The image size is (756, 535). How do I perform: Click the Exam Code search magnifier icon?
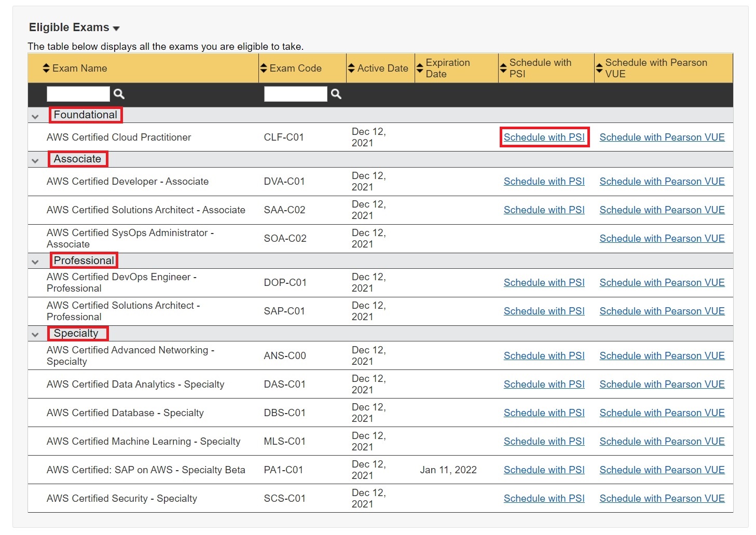pyautogui.click(x=336, y=94)
